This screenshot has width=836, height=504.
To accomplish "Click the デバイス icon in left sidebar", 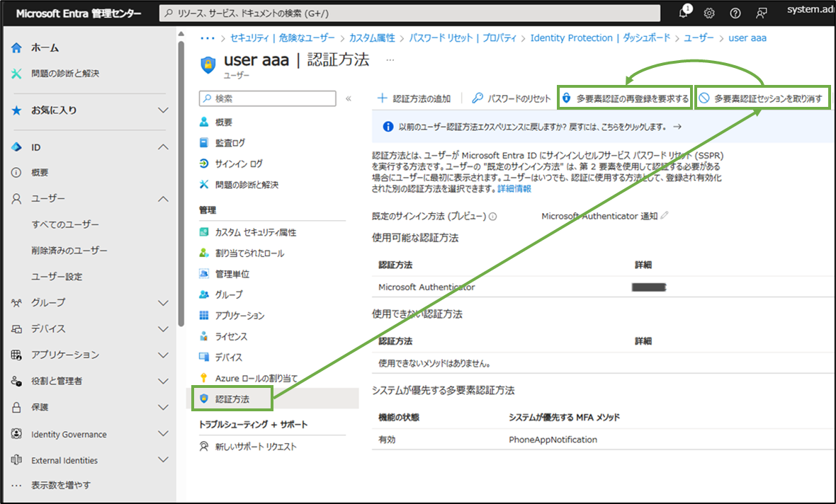I will click(x=16, y=328).
